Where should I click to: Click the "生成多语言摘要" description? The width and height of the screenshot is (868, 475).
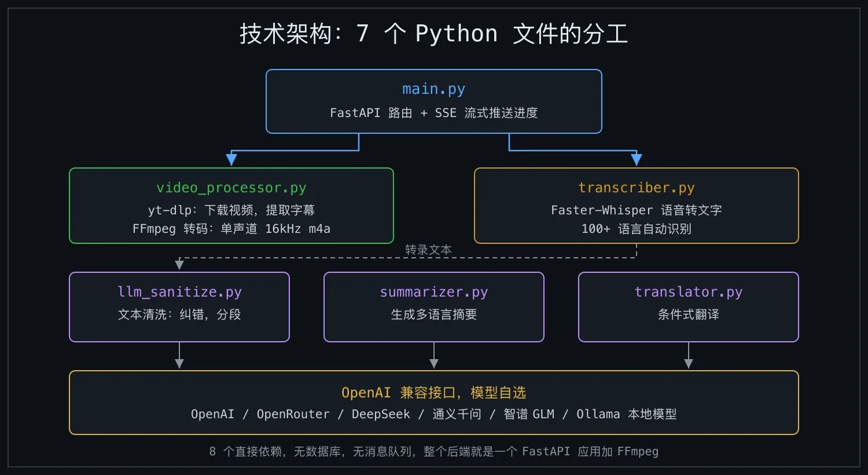[x=433, y=315]
